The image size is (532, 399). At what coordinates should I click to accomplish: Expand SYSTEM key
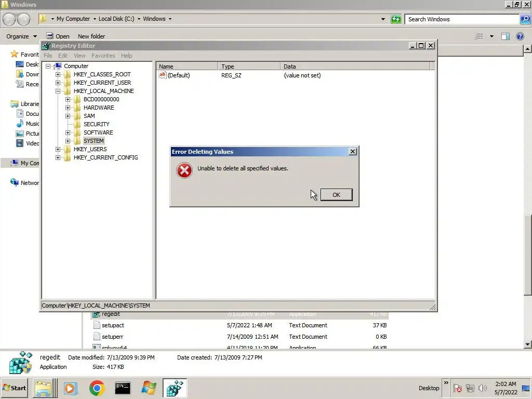[x=68, y=141]
